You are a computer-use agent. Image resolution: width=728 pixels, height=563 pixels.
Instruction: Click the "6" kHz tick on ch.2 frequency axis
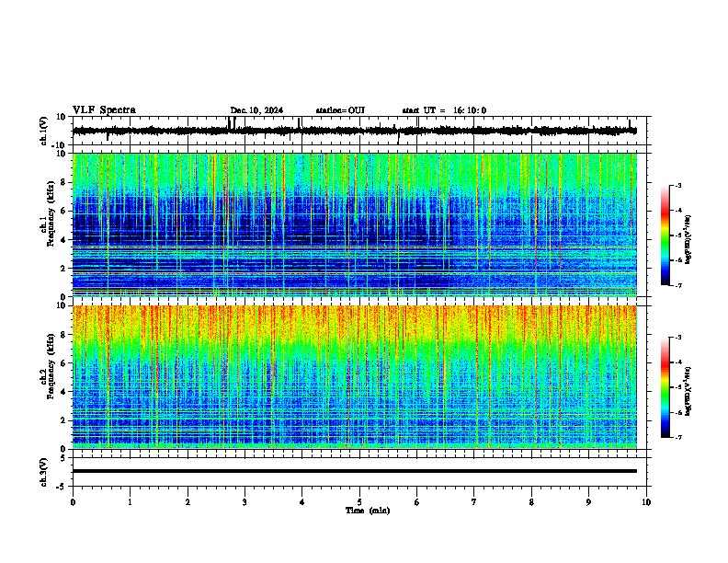point(63,363)
